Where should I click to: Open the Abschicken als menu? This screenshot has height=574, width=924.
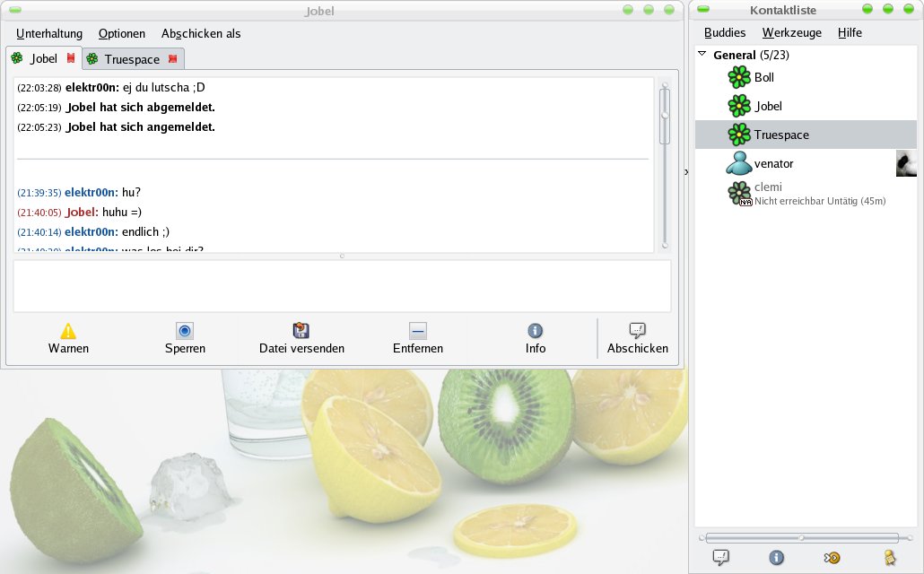[x=201, y=33]
